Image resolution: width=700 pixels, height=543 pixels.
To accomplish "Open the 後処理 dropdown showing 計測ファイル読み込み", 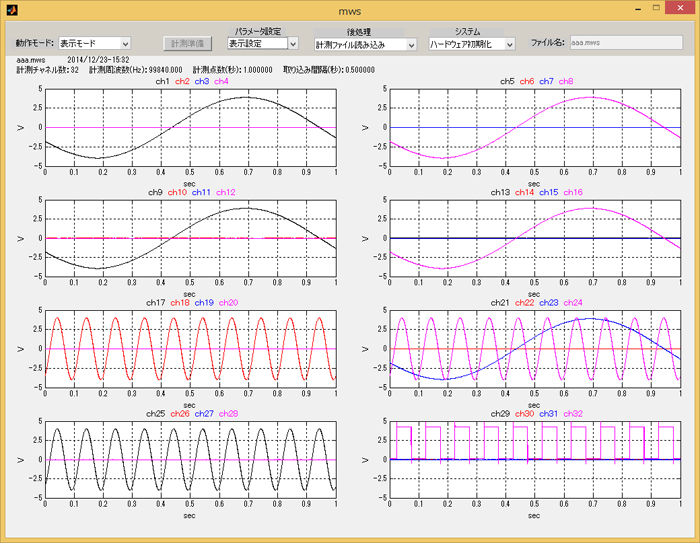I will (x=365, y=45).
